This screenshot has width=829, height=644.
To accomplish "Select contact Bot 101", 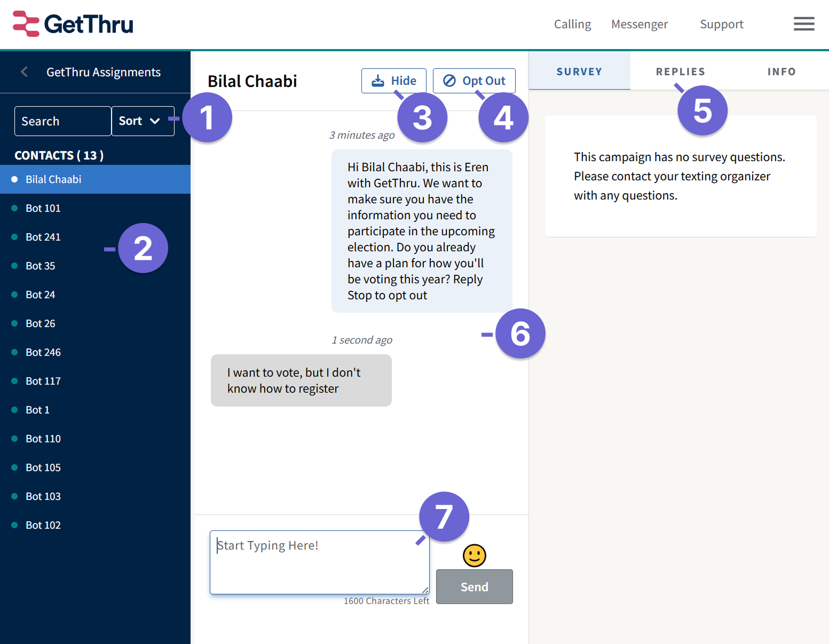I will pyautogui.click(x=95, y=208).
